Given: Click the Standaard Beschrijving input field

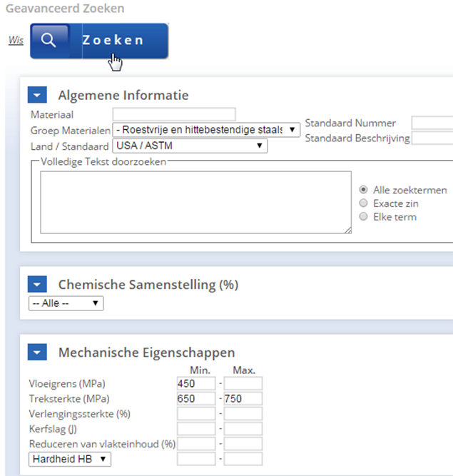Looking at the screenshot, I should pos(432,138).
